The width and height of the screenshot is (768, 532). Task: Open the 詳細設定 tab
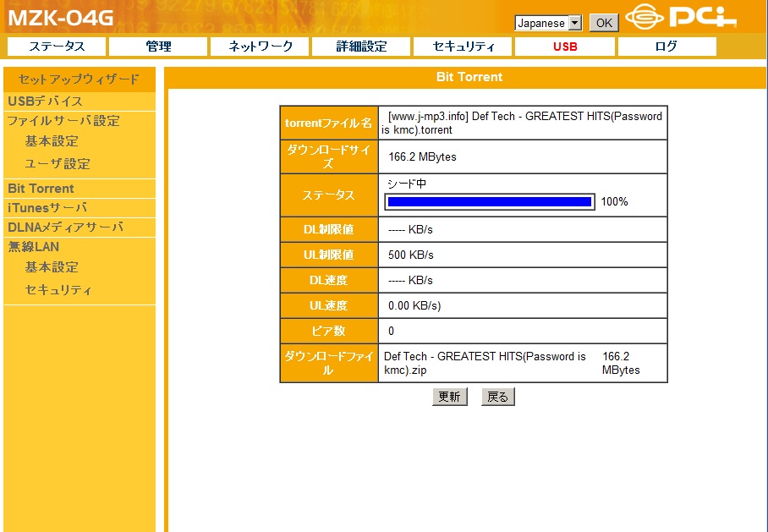click(x=361, y=47)
